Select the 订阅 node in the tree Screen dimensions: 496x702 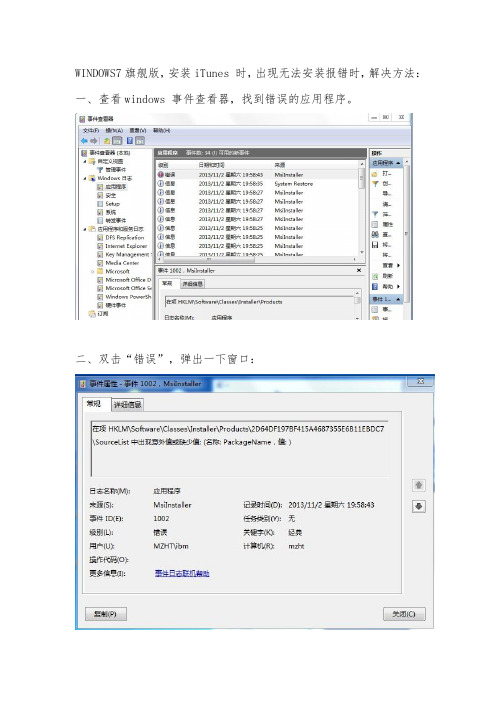click(99, 313)
